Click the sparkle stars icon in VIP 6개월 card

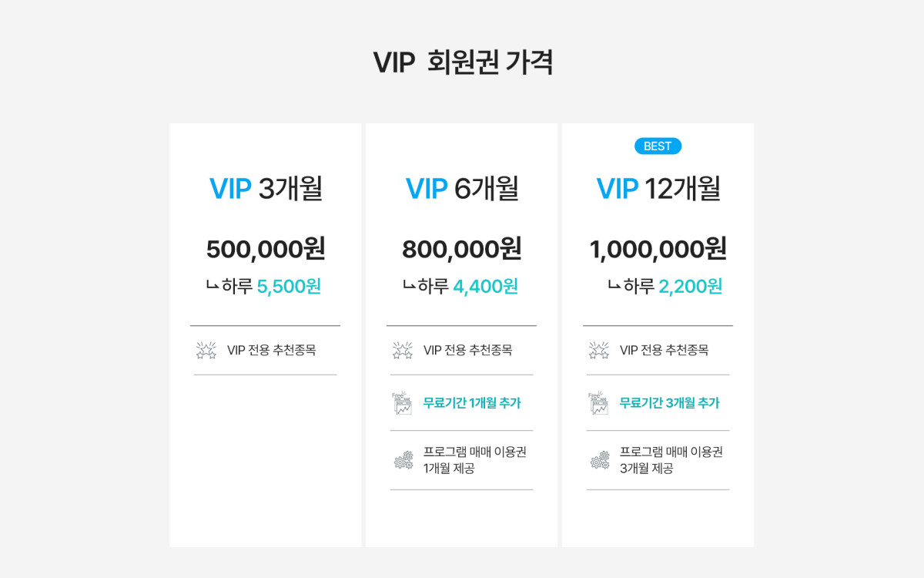click(x=402, y=351)
